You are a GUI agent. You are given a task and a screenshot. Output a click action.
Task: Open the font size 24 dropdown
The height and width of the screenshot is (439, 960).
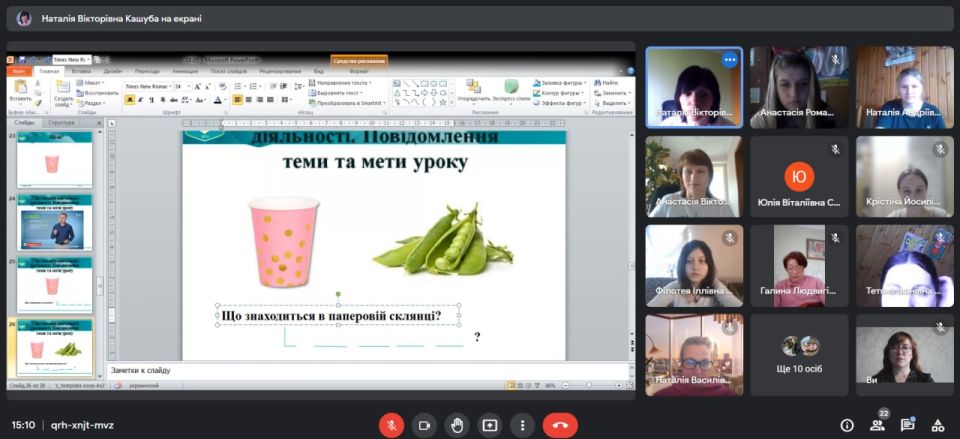tap(189, 87)
